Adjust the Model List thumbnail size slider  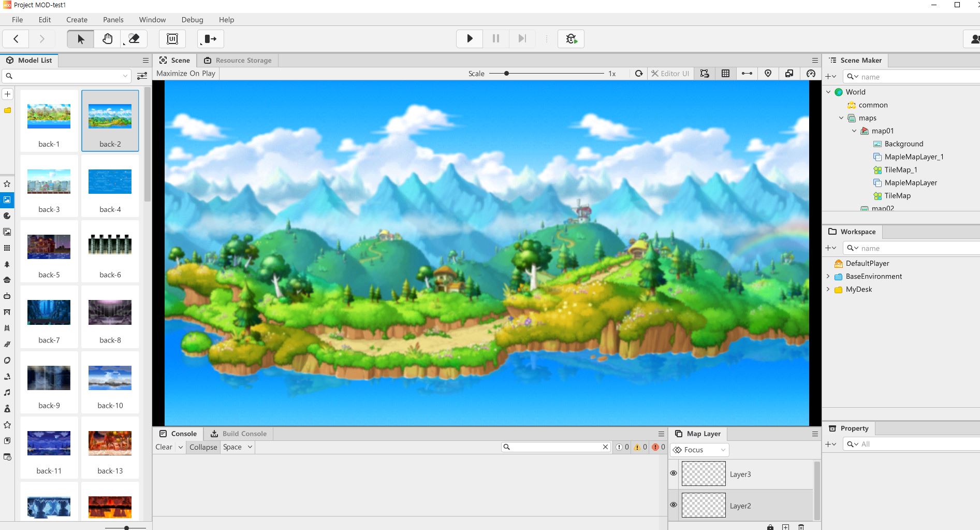coord(126,528)
